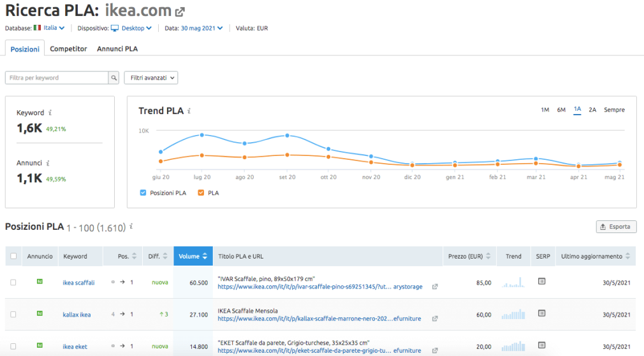Click the price 85,00 cell
The width and height of the screenshot is (644, 356).
(483, 283)
